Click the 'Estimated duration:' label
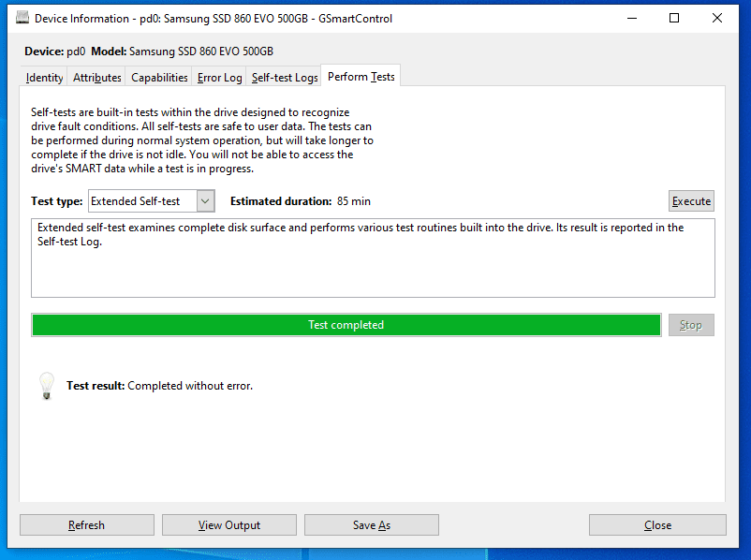 pos(281,201)
